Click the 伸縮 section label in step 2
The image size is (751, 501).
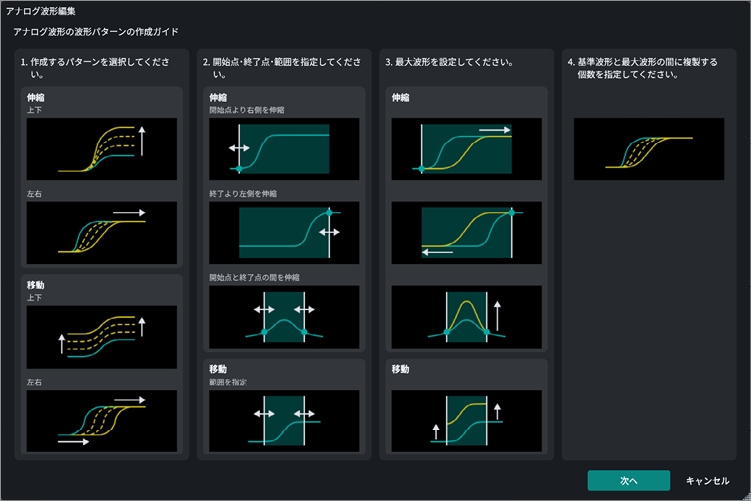[218, 98]
